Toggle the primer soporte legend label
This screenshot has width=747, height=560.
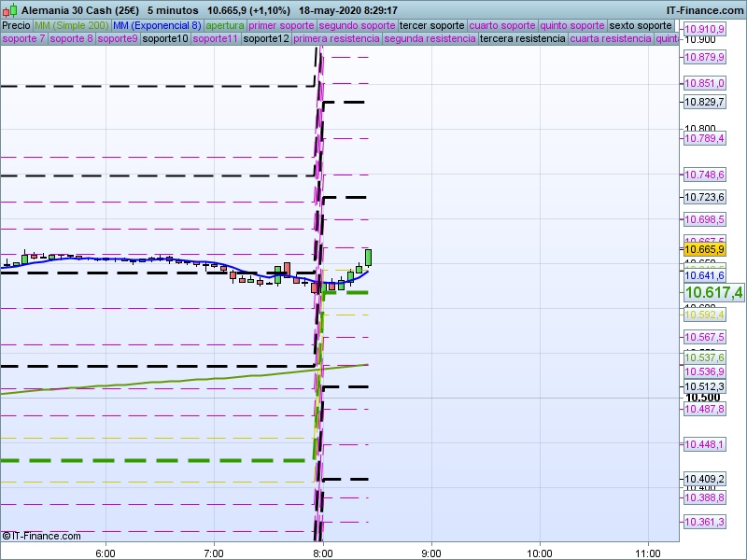pyautogui.click(x=281, y=25)
